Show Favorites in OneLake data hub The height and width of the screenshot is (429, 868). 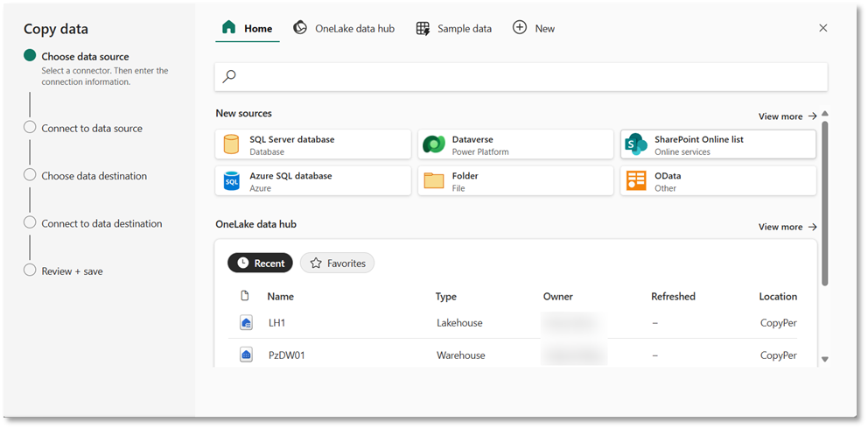point(337,263)
